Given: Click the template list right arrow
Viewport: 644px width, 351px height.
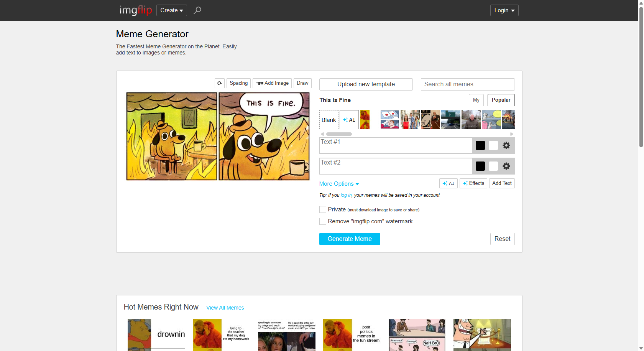Looking at the screenshot, I should 512,134.
